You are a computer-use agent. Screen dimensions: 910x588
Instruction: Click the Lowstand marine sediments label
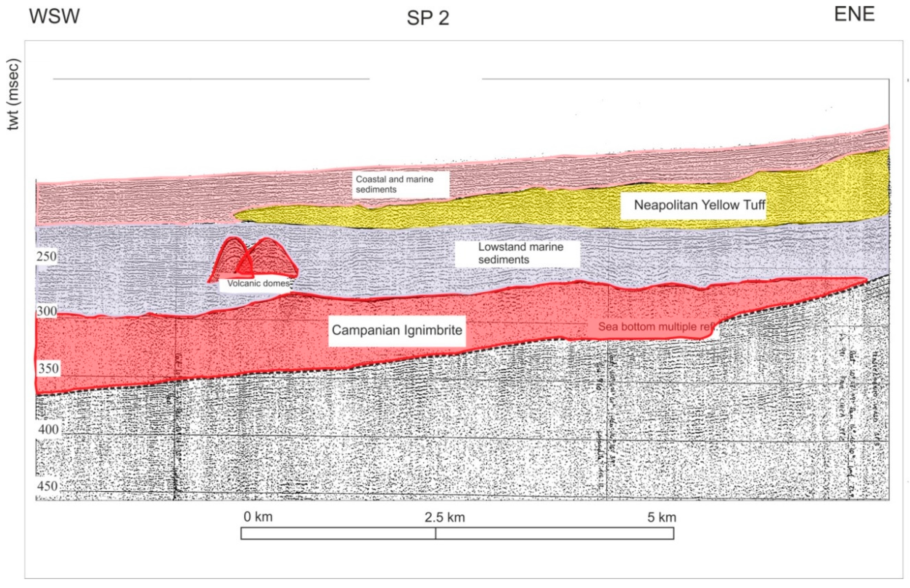tap(520, 253)
